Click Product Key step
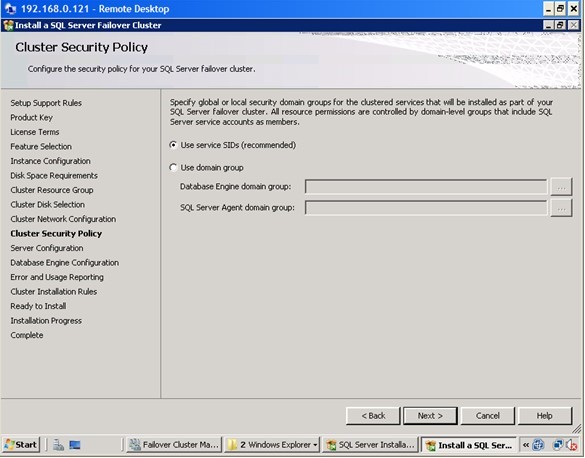585x458 pixels. 31,117
